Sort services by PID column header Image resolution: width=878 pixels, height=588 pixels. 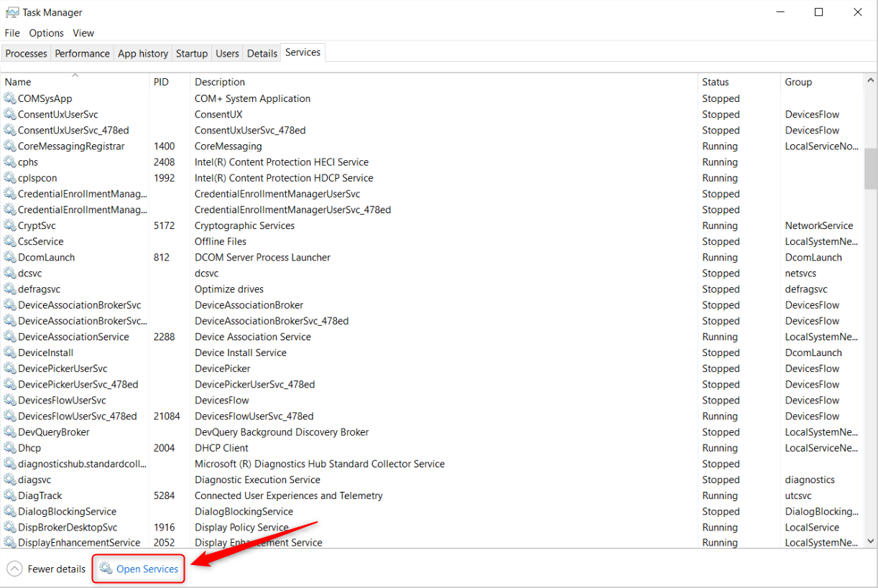tap(170, 82)
